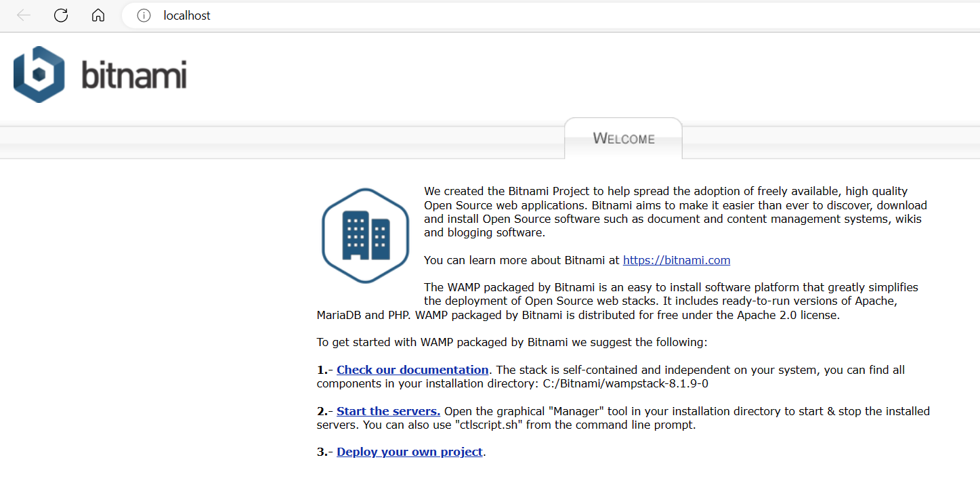980x489 pixels.
Task: Click the buildings hexagon icon
Action: point(366,235)
